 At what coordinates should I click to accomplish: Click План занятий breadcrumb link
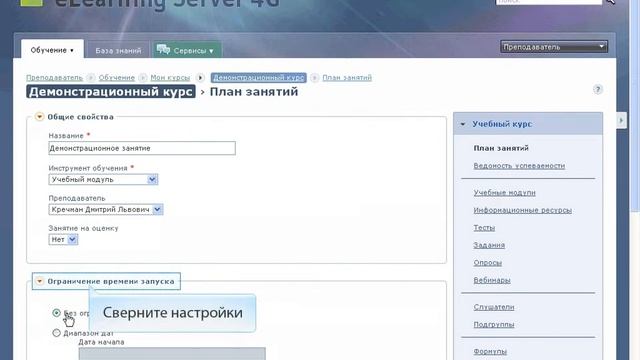point(347,78)
